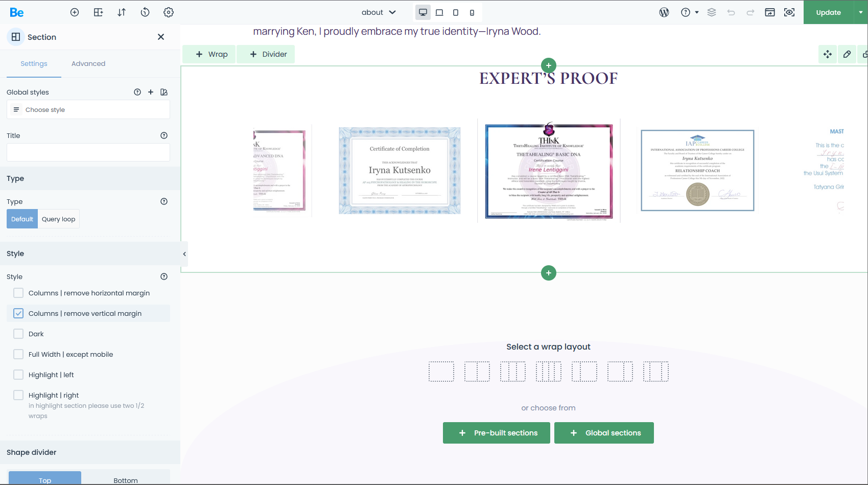Switch to desktop preview icon

pyautogui.click(x=423, y=12)
